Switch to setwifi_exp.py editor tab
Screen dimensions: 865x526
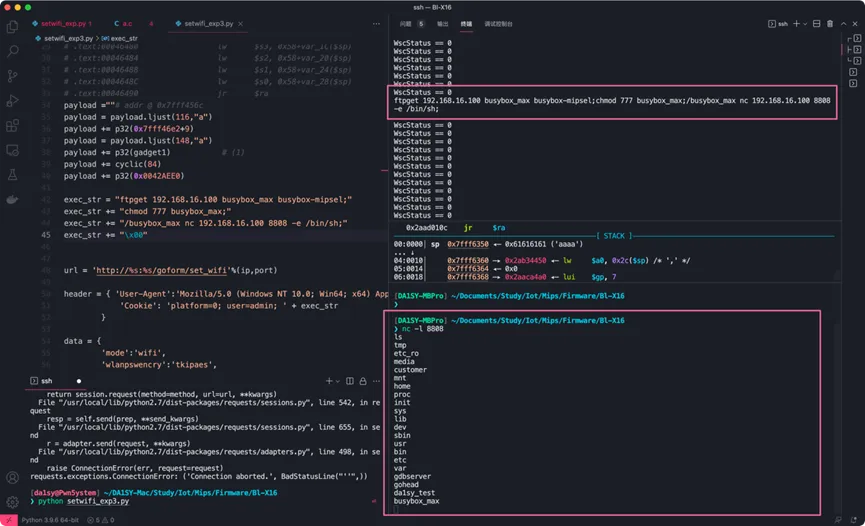click(62, 24)
